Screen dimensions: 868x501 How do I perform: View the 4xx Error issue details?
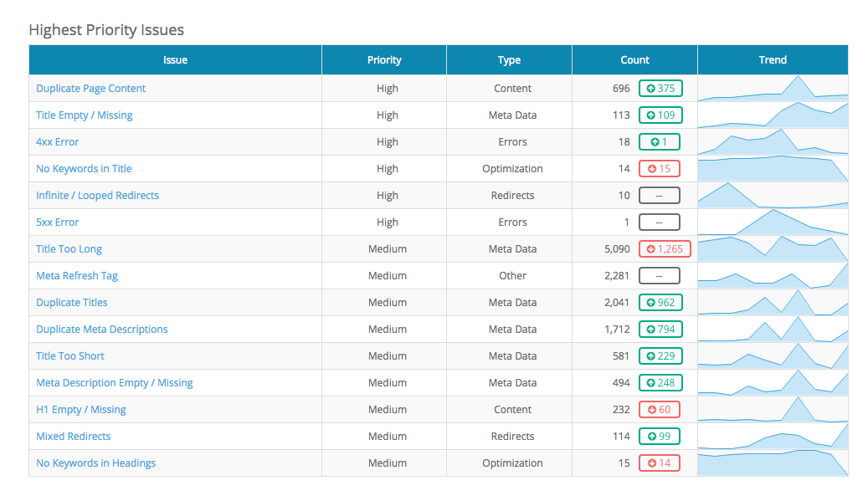[x=57, y=142]
